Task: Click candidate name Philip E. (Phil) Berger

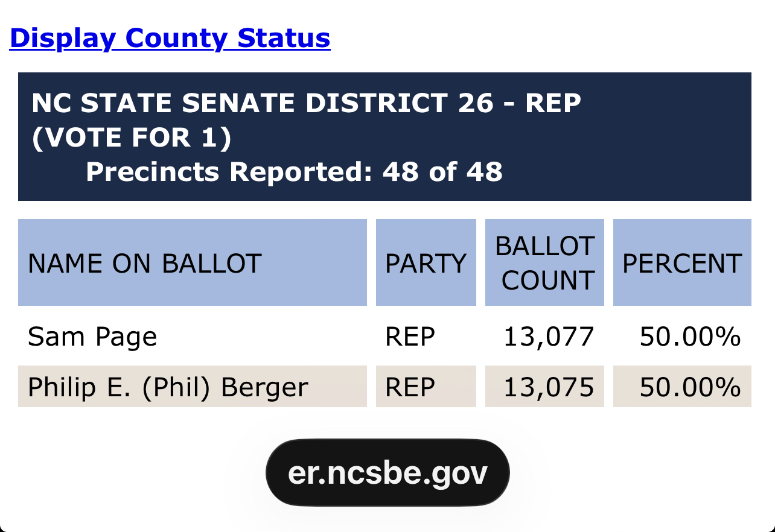Action: (168, 387)
